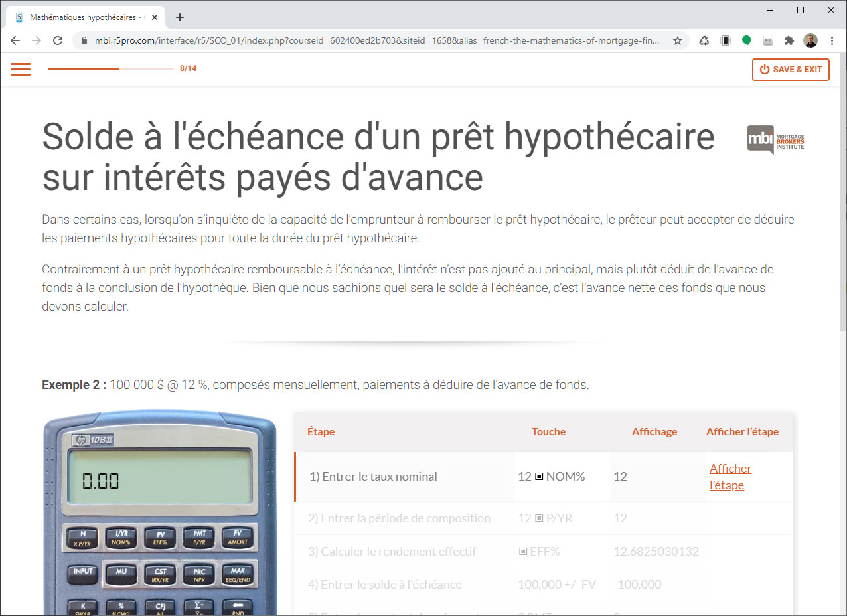Viewport: 847px width, 616px height.
Task: Click the Save & Exit button
Action: pos(791,69)
